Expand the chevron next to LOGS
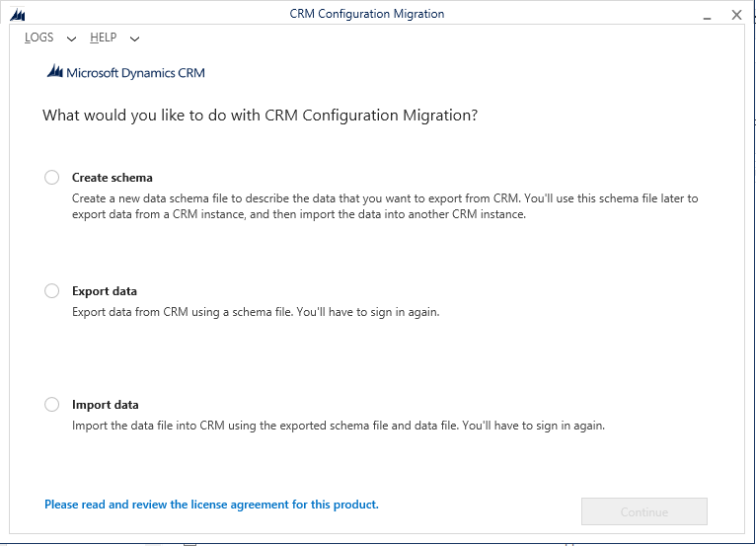The image size is (756, 546). (x=71, y=39)
